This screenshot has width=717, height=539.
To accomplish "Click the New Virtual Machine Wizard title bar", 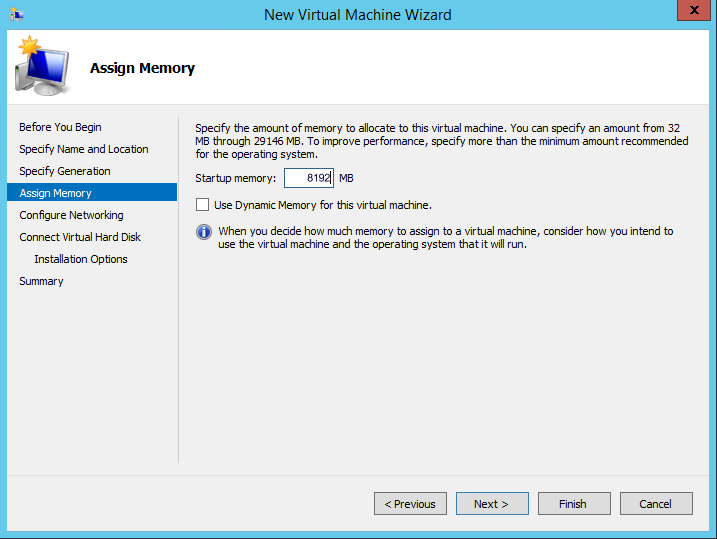I will coord(358,14).
